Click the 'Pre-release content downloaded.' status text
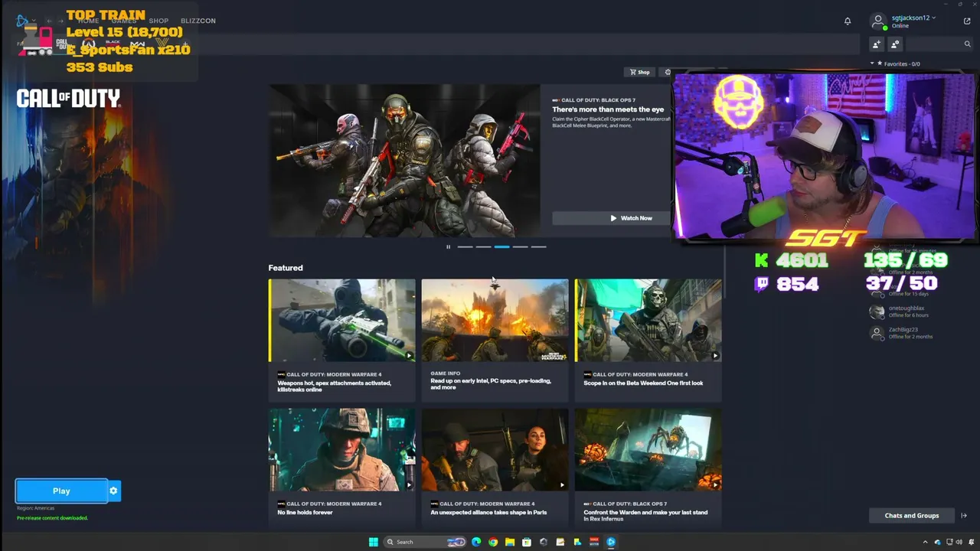 point(52,518)
